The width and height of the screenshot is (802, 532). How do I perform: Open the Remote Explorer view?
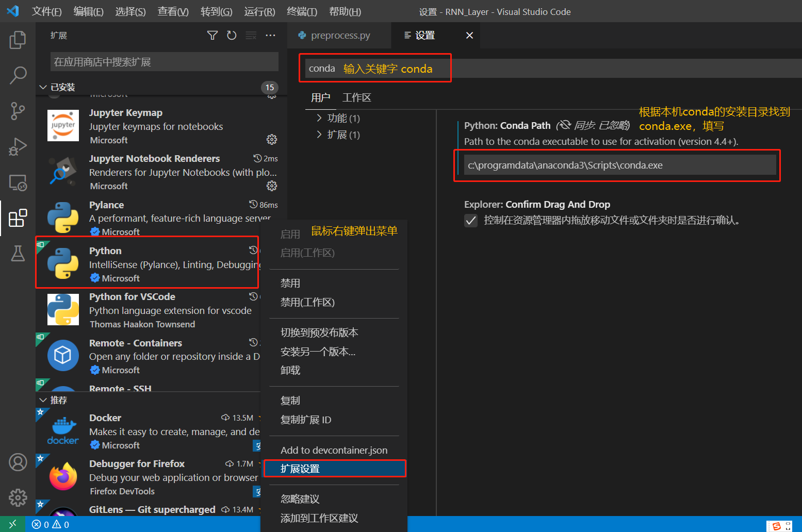[18, 182]
